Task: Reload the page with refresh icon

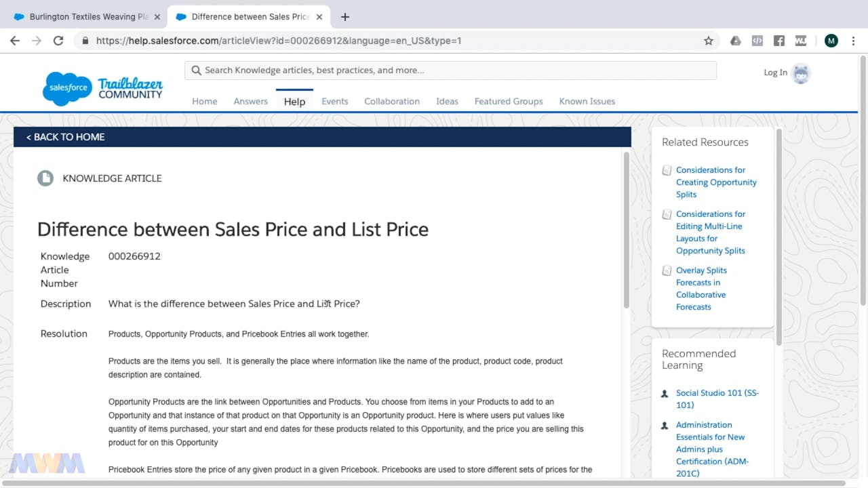Action: point(58,41)
